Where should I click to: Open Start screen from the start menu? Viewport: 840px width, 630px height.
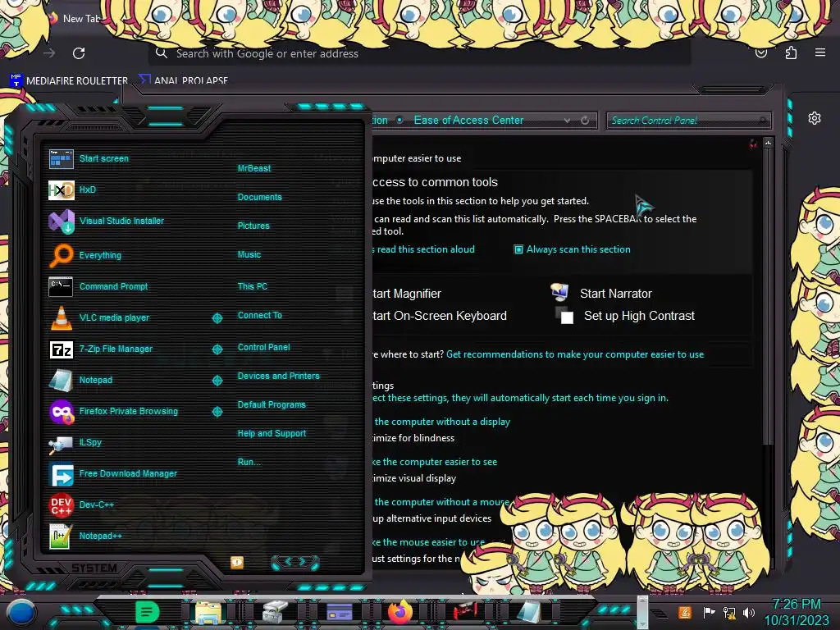[89, 158]
